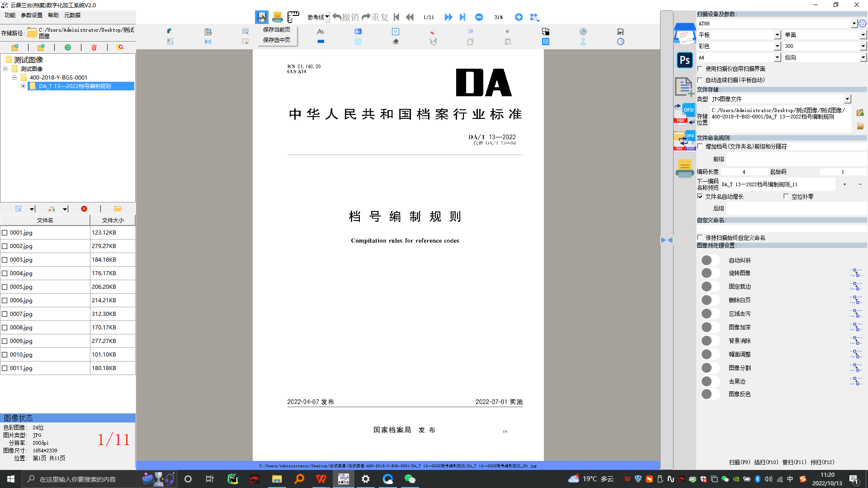Zoom in with plus icon
The image size is (868, 488).
pyautogui.click(x=519, y=17)
